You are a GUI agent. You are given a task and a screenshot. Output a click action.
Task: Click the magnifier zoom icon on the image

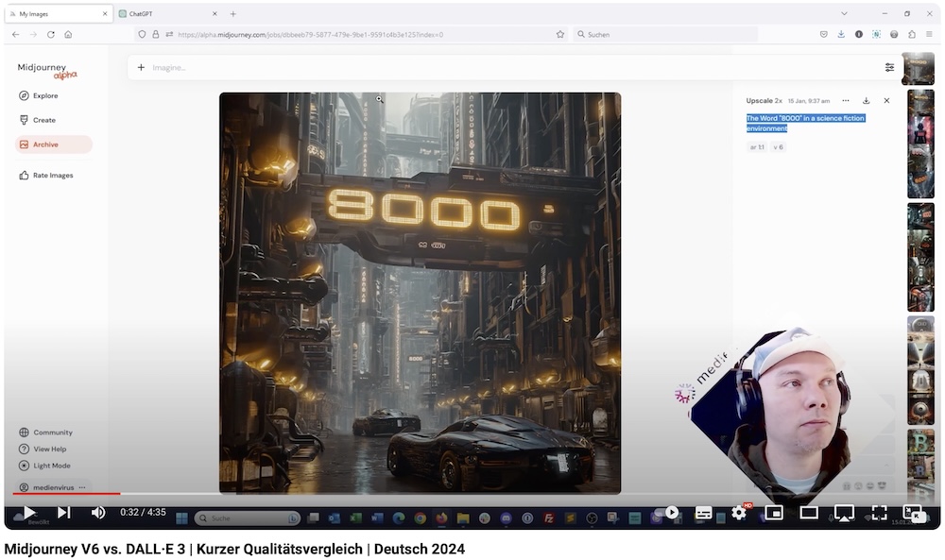(x=379, y=99)
